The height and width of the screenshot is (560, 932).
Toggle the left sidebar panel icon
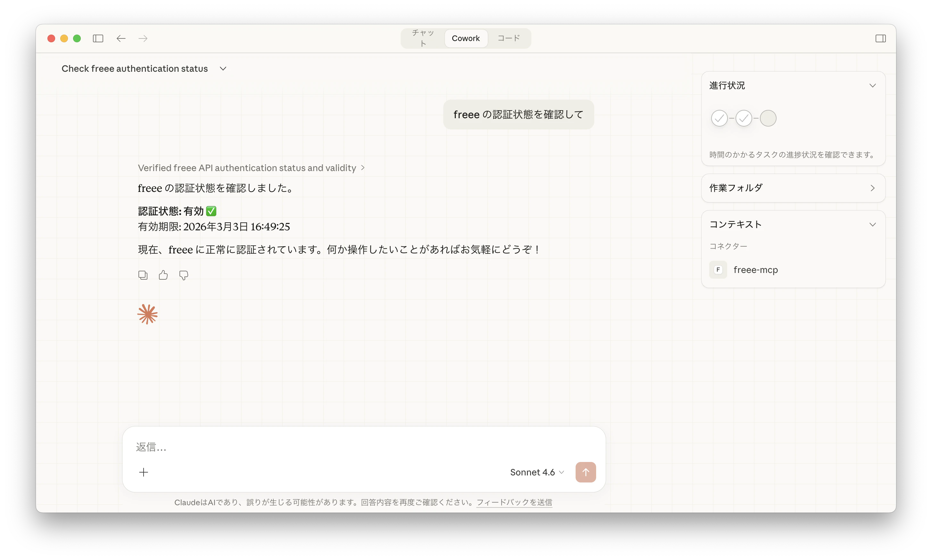click(98, 38)
